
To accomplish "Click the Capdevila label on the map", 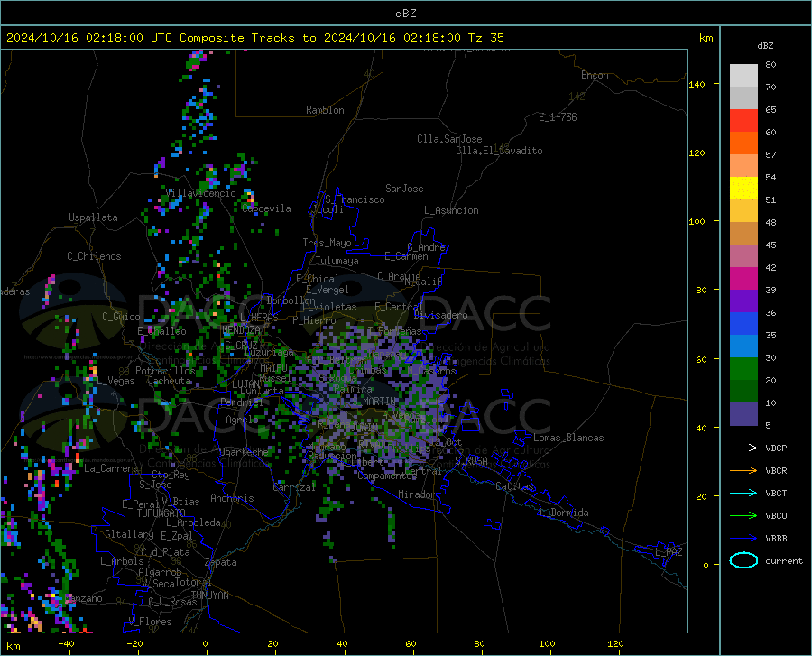I will pyautogui.click(x=266, y=208).
